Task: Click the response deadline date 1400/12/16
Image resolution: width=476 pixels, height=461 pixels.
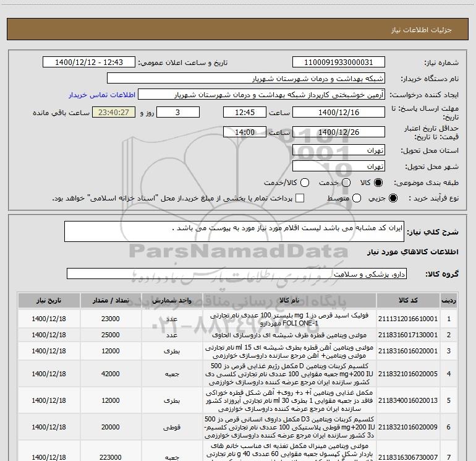Action: tap(339, 112)
